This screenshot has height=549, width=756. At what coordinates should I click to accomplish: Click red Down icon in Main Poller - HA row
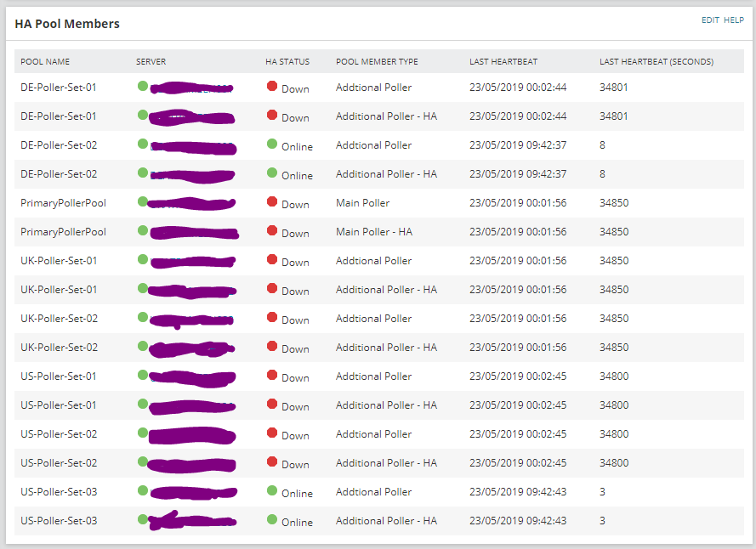[272, 231]
